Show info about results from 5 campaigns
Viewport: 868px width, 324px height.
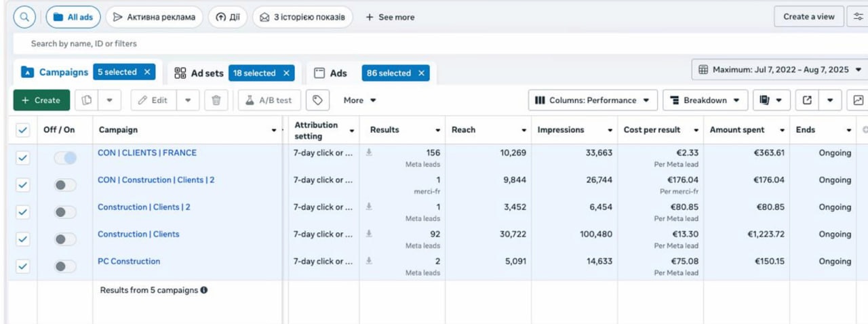click(x=204, y=290)
